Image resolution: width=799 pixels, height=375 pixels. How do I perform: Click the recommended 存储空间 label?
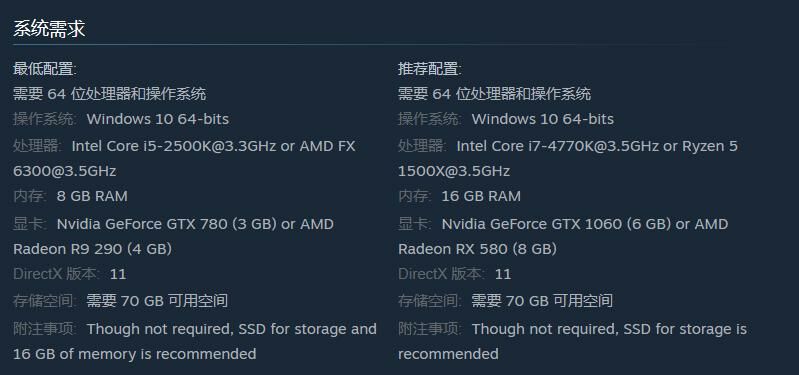coord(430,301)
